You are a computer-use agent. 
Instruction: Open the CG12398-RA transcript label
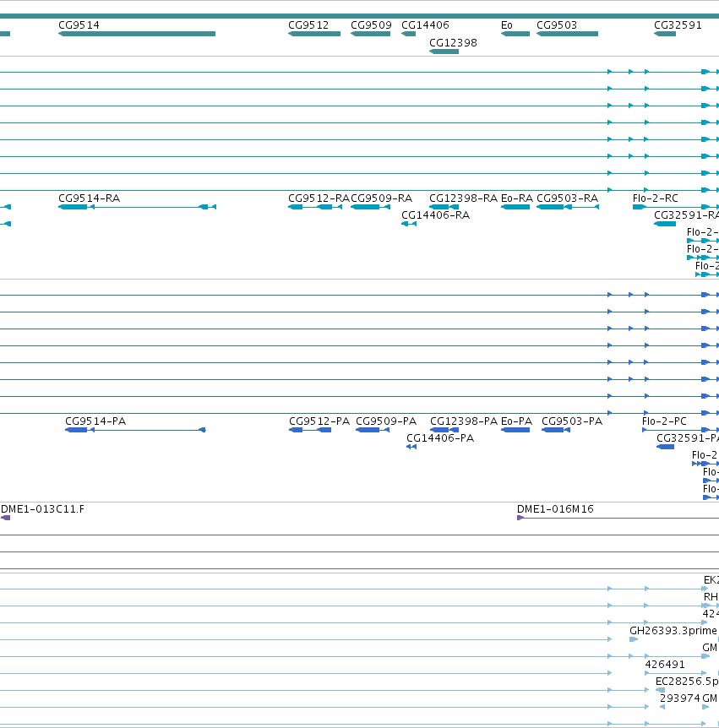coord(463,198)
